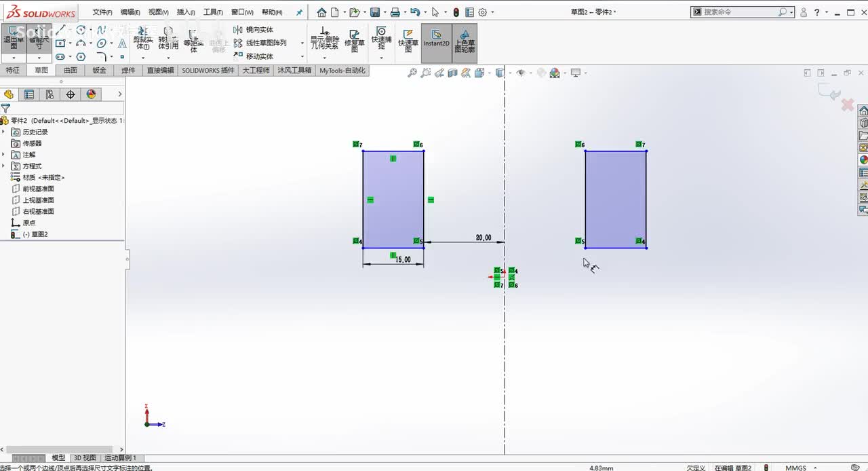Screen dimensions: 868x471
Task: Click the Rebuild traffic light icon
Action: 456,12
